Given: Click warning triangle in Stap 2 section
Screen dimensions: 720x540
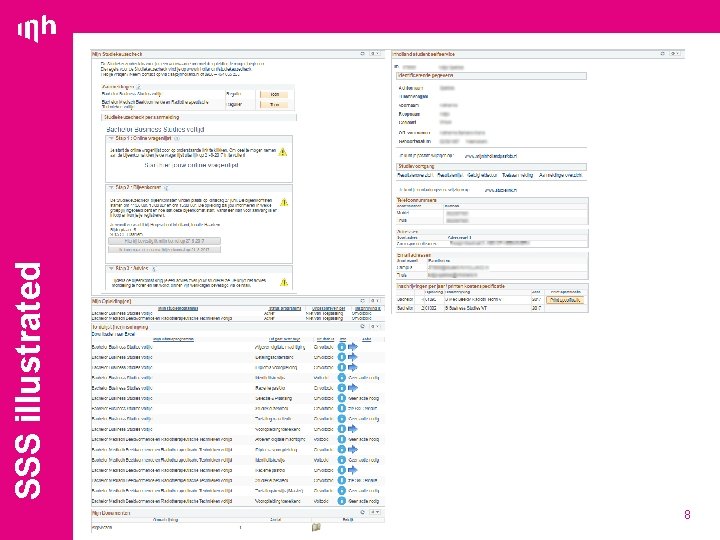Looking at the screenshot, I should (284, 202).
